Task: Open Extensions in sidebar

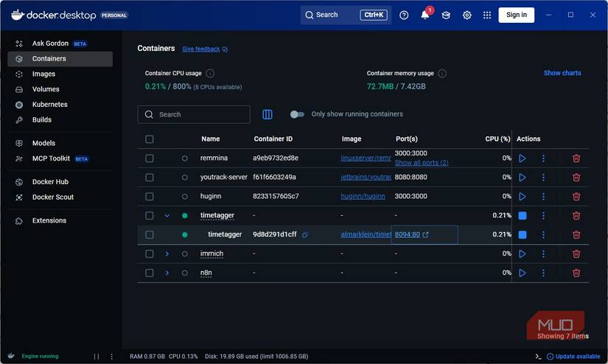Action: click(60, 220)
